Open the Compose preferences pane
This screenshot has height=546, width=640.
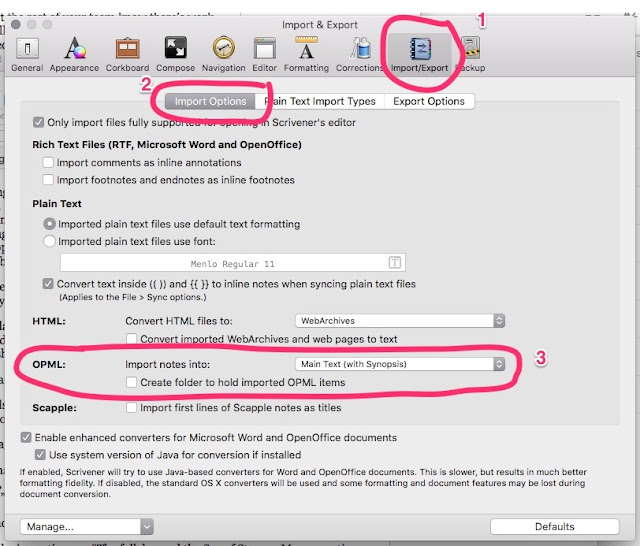176,55
